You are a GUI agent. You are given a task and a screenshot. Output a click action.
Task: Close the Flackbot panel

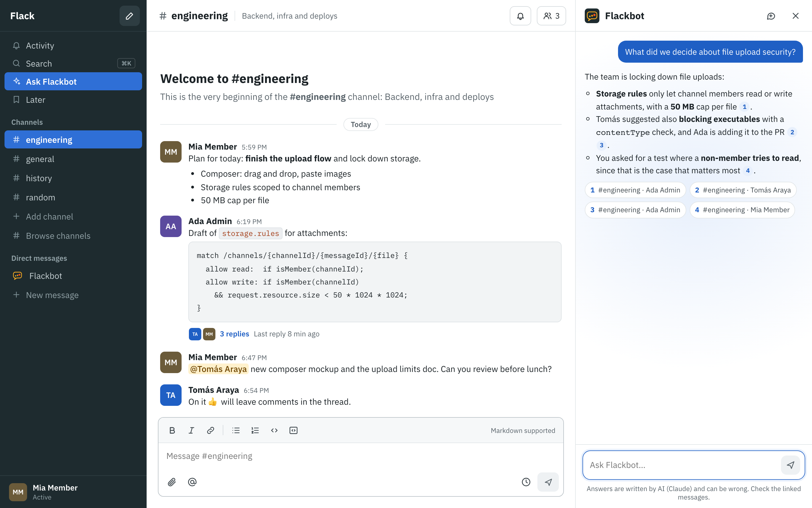796,16
